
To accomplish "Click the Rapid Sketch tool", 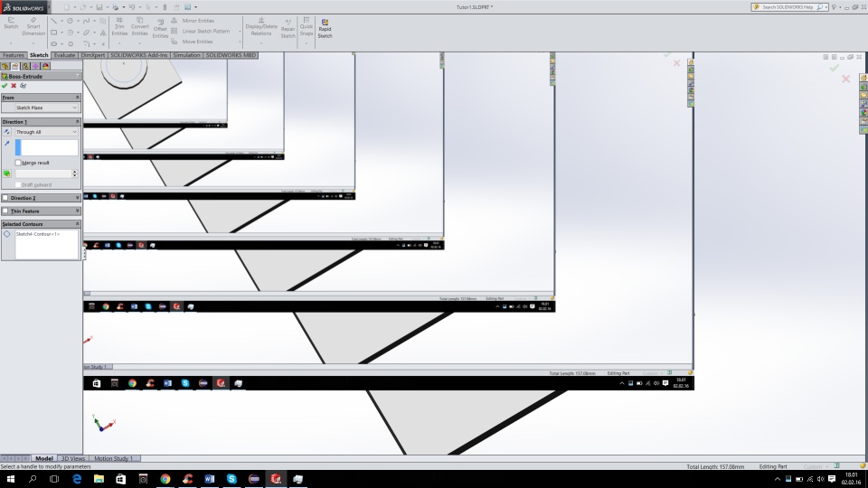I will point(325,29).
